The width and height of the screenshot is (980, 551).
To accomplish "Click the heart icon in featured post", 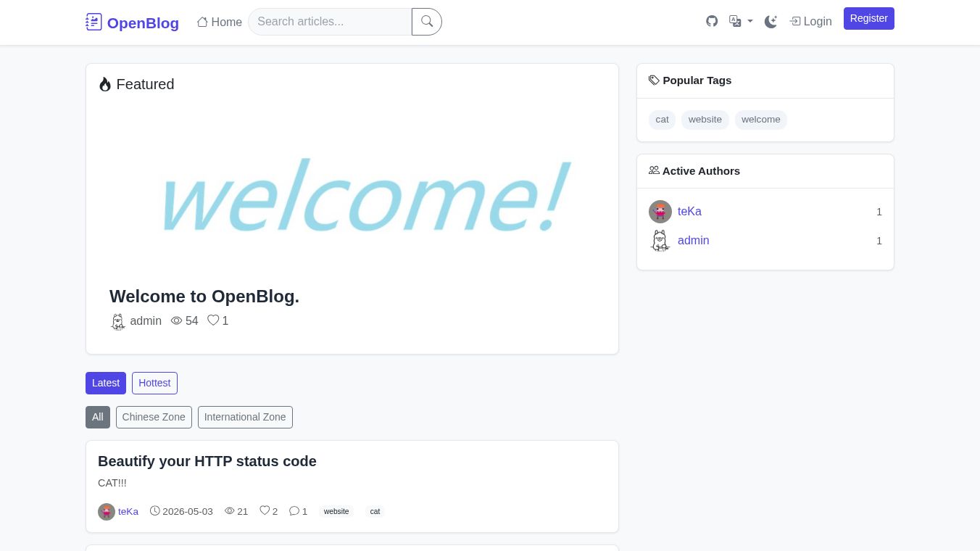I will coord(213,320).
